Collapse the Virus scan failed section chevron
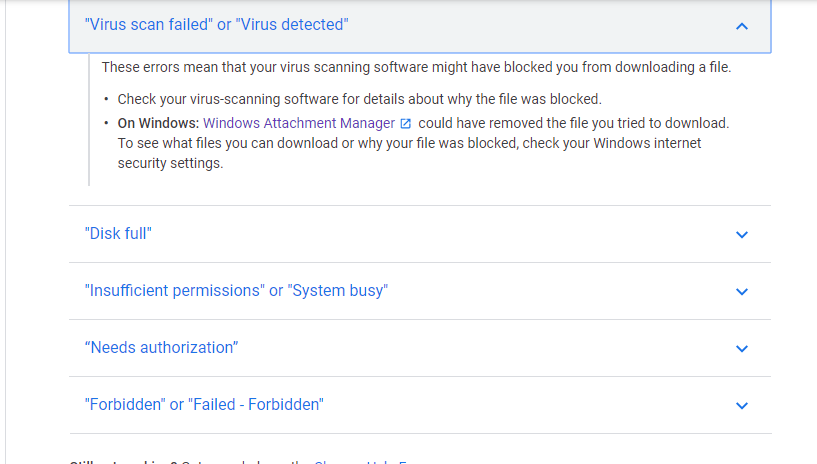 (741, 26)
